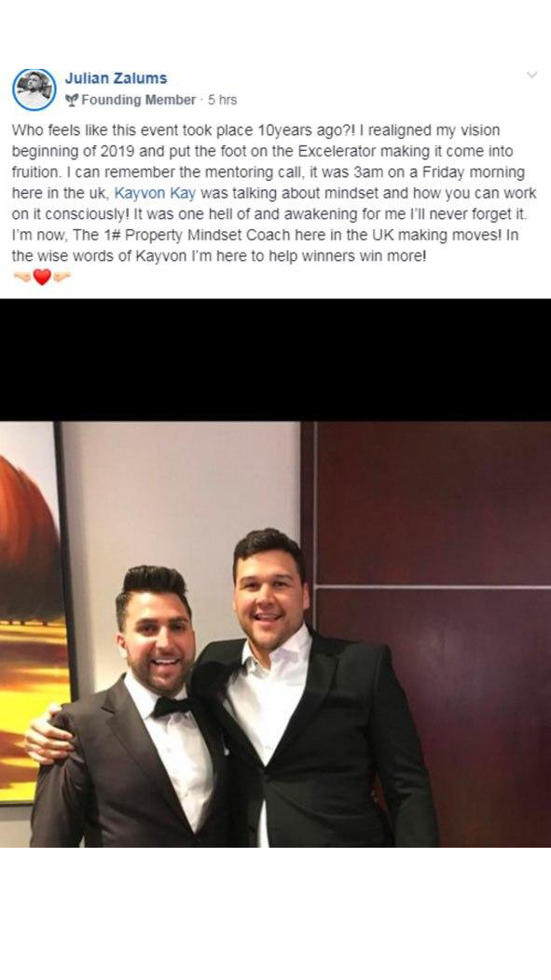Open Julian Zalums' profile picture avatar
Viewport: 551px width, 980px height.
tap(34, 89)
